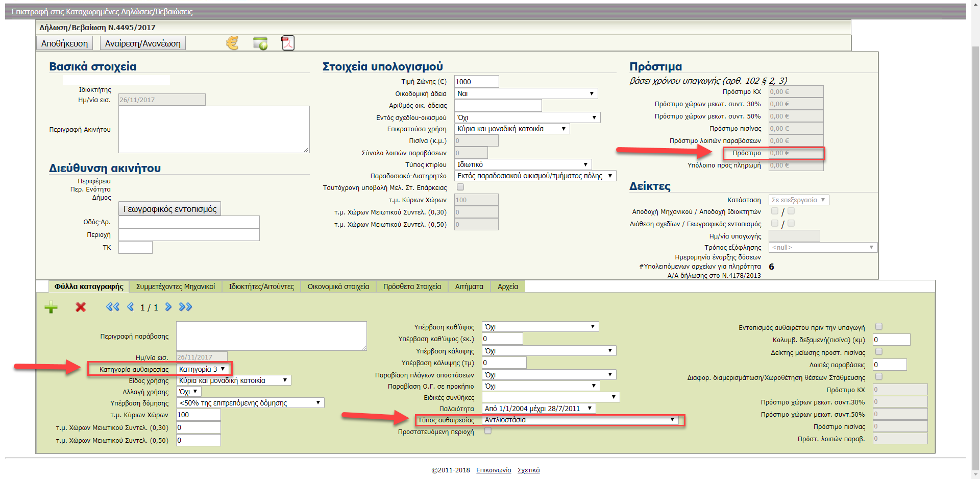Add a new record sheet with green plus
Image resolution: width=980 pixels, height=479 pixels.
tap(51, 307)
